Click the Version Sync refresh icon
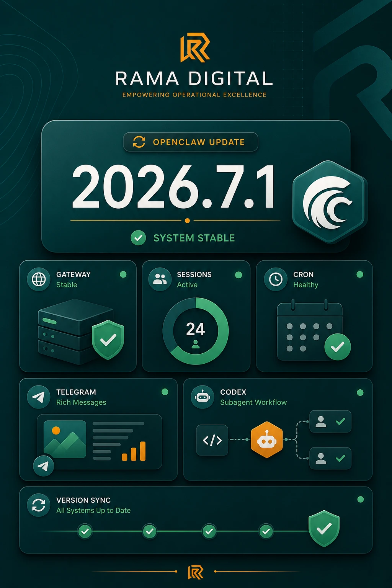The height and width of the screenshot is (588, 392). [39, 505]
